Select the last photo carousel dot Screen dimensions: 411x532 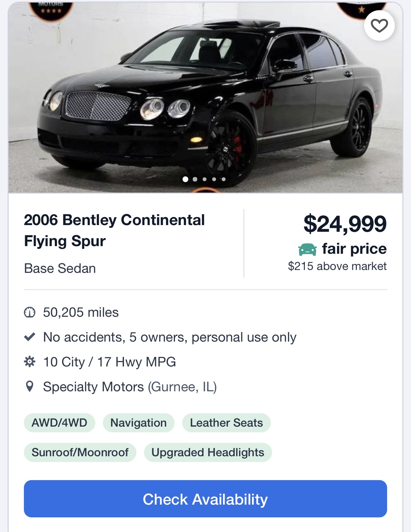[x=224, y=179]
